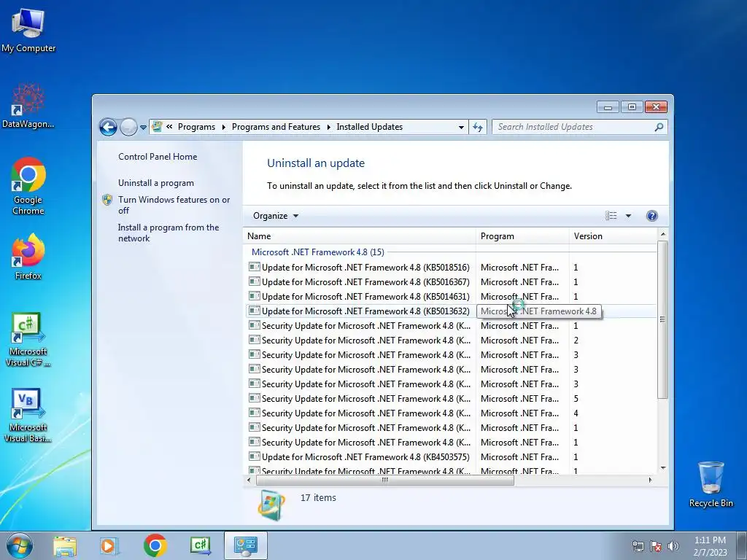747x560 pixels.
Task: Expand dropdown arrow after Programs breadcrumb
Action: [223, 127]
